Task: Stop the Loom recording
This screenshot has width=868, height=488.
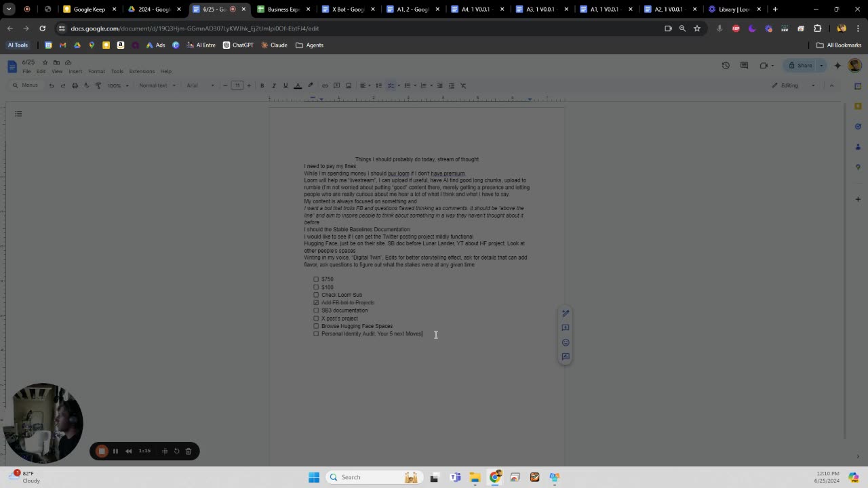Action: point(102,451)
